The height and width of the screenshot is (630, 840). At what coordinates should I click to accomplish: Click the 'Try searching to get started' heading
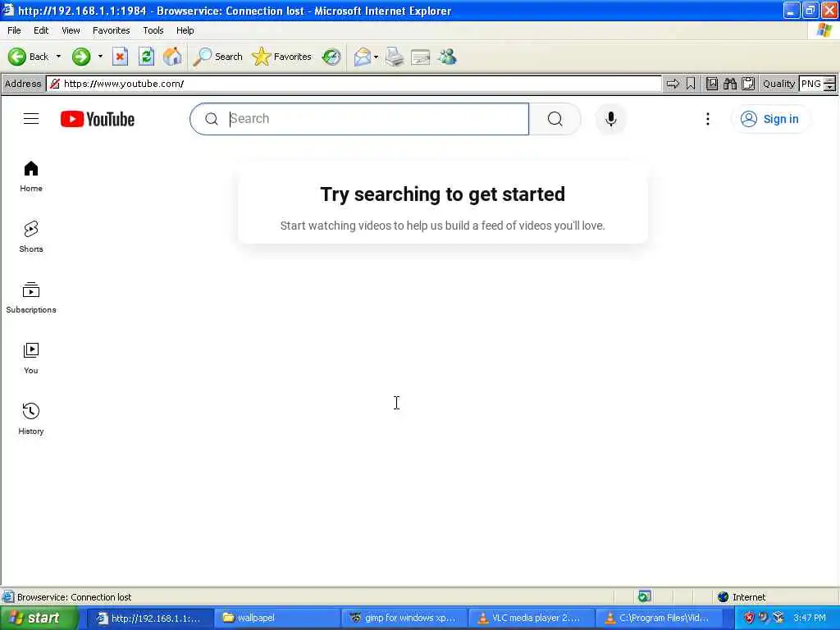[x=442, y=194]
